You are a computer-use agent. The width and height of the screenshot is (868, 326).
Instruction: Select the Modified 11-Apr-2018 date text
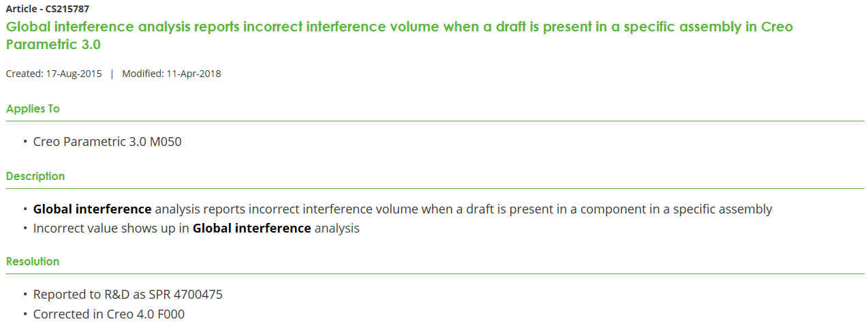click(171, 74)
